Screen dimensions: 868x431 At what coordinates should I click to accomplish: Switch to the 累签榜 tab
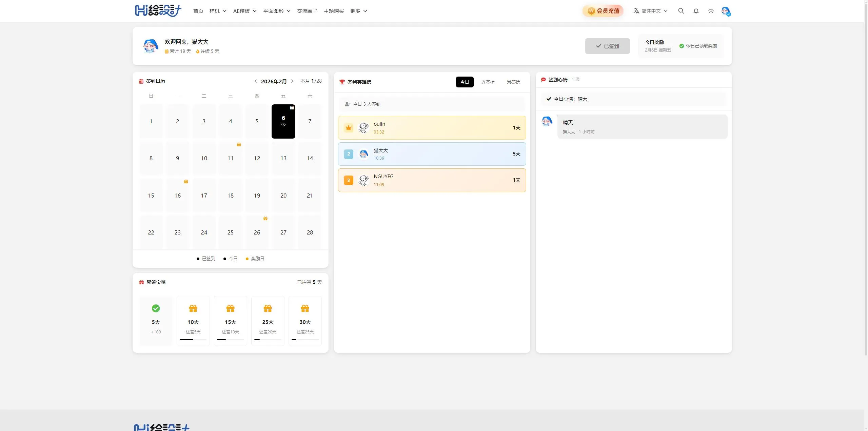point(513,82)
